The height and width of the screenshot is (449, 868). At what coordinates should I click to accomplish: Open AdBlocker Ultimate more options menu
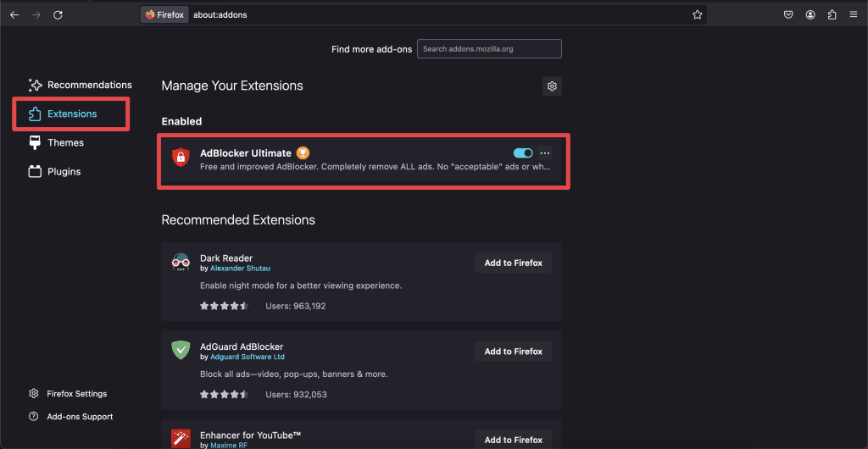point(545,153)
